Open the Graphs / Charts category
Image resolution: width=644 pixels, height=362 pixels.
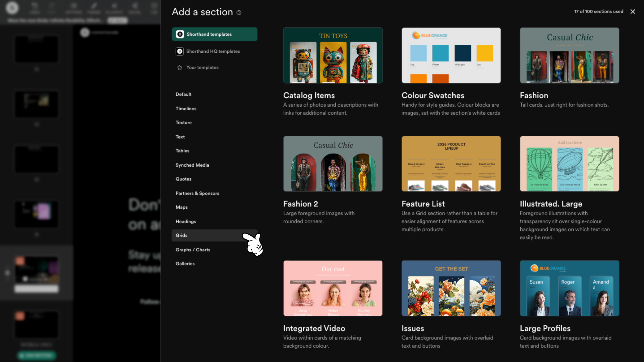pyautogui.click(x=193, y=250)
